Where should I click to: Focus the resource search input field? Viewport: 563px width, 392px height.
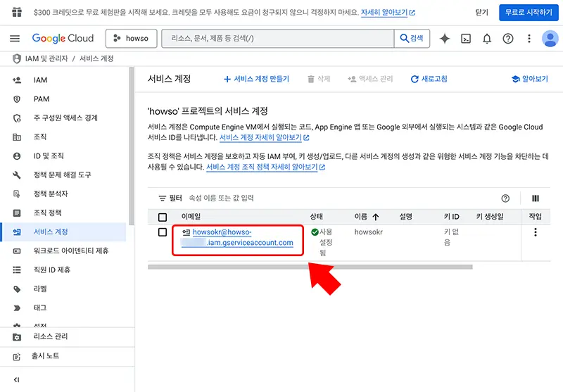tap(277, 39)
